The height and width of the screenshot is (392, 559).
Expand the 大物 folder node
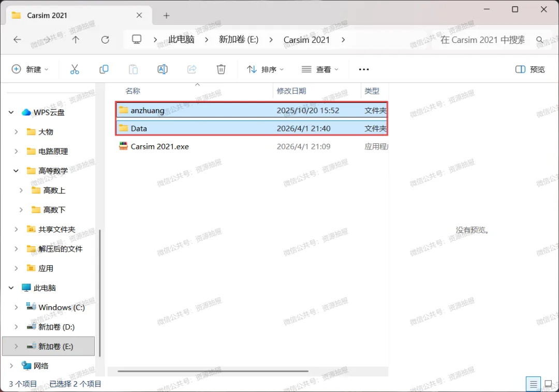coord(16,132)
